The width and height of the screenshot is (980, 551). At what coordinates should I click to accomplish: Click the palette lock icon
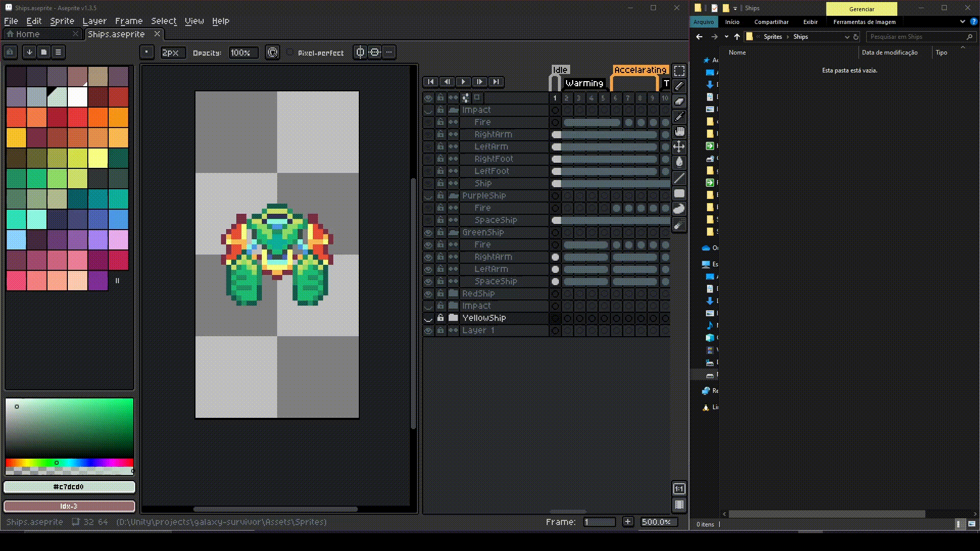tap(10, 52)
